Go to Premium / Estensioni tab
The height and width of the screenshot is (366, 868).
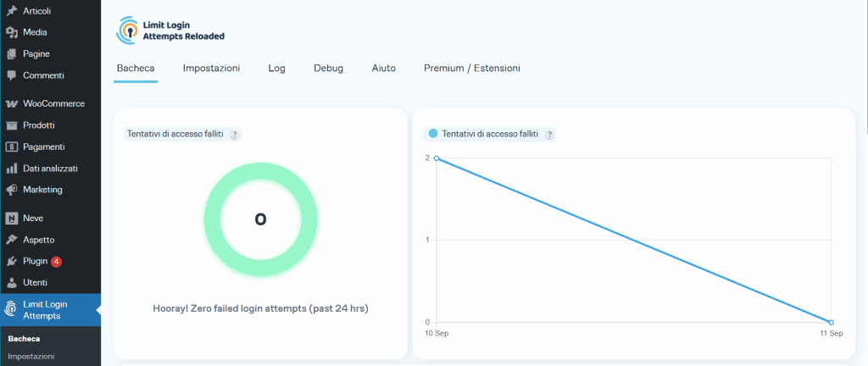471,68
